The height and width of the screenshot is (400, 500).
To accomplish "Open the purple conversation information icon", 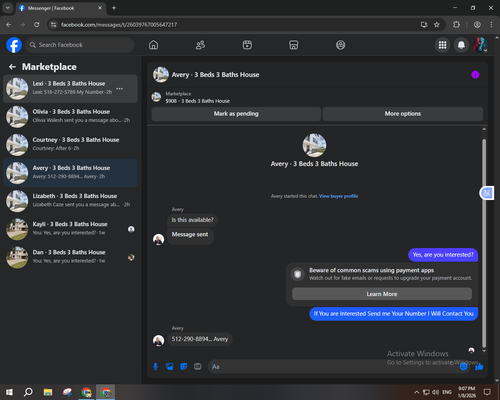I will click(x=475, y=75).
